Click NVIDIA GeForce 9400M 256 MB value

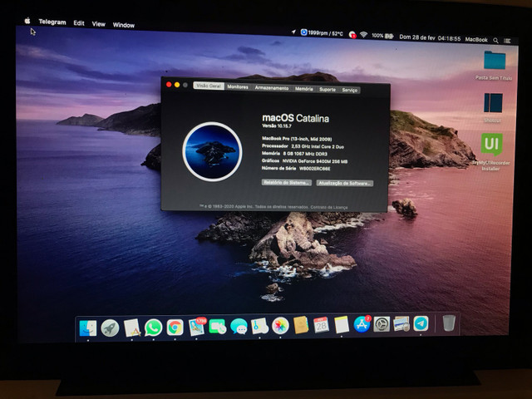pyautogui.click(x=315, y=161)
